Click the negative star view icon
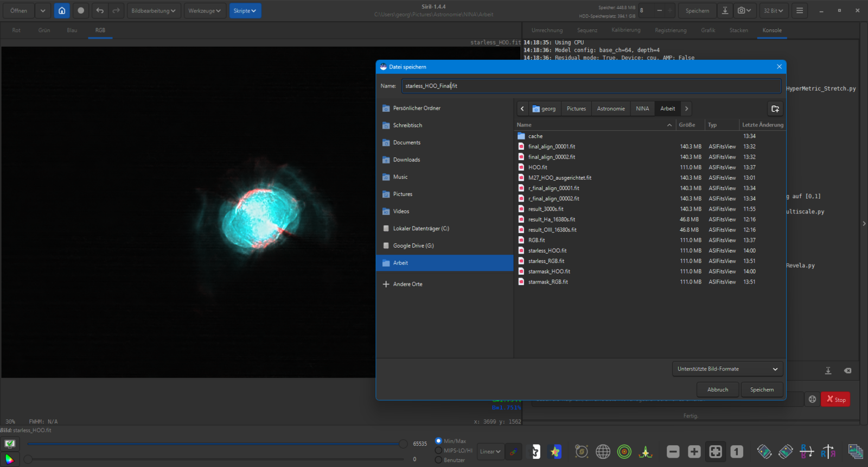 pyautogui.click(x=535, y=451)
